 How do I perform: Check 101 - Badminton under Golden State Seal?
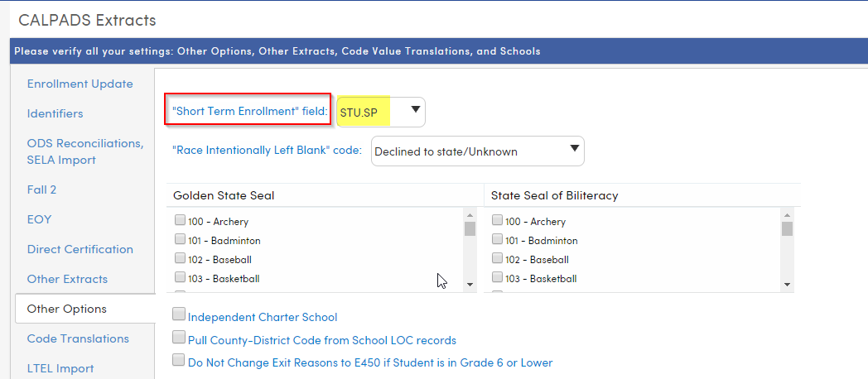pos(180,239)
